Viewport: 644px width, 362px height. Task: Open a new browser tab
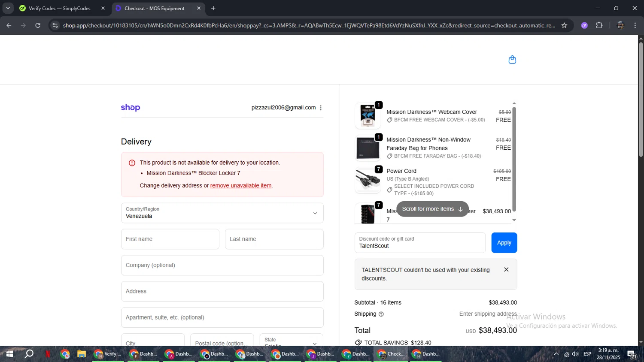(213, 8)
